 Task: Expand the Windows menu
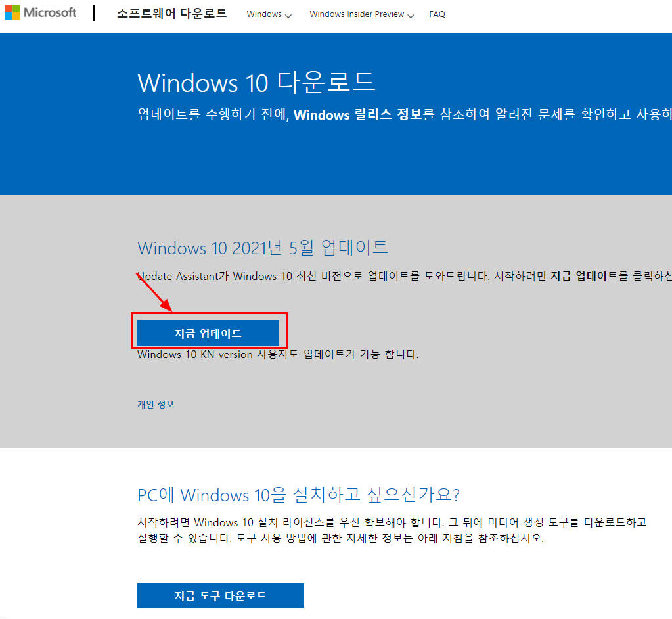point(269,14)
